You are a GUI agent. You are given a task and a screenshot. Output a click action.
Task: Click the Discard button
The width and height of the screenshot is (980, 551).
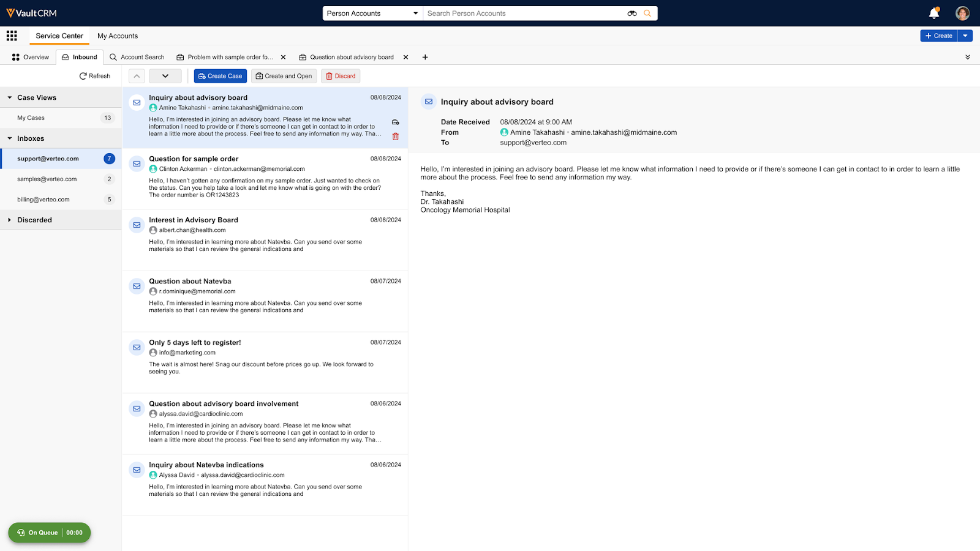[341, 76]
